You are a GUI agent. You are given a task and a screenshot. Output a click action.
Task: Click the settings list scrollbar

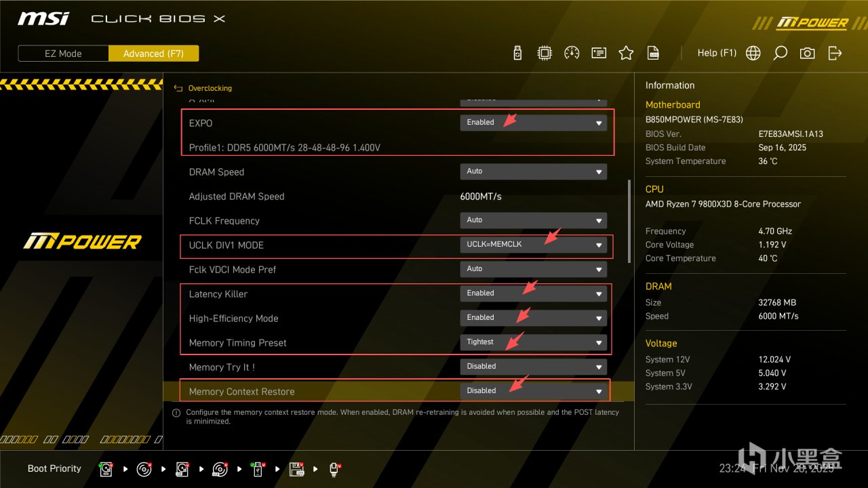coord(629,221)
